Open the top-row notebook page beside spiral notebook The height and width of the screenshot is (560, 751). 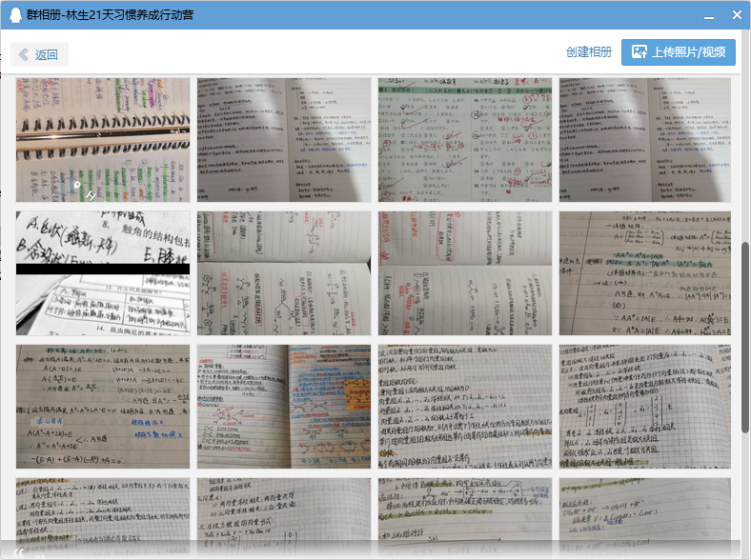click(x=283, y=139)
